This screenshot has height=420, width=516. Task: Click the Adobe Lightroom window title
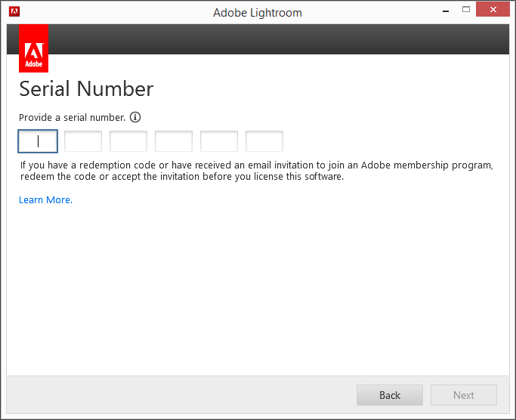click(258, 13)
